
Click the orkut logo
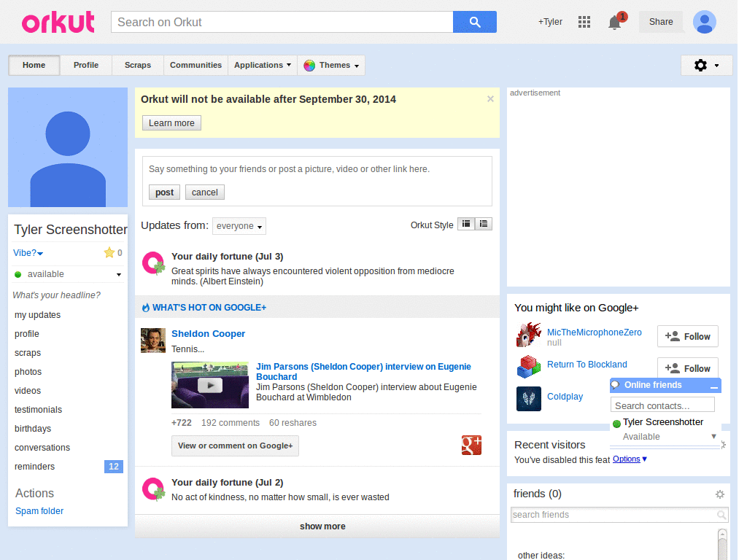point(58,23)
